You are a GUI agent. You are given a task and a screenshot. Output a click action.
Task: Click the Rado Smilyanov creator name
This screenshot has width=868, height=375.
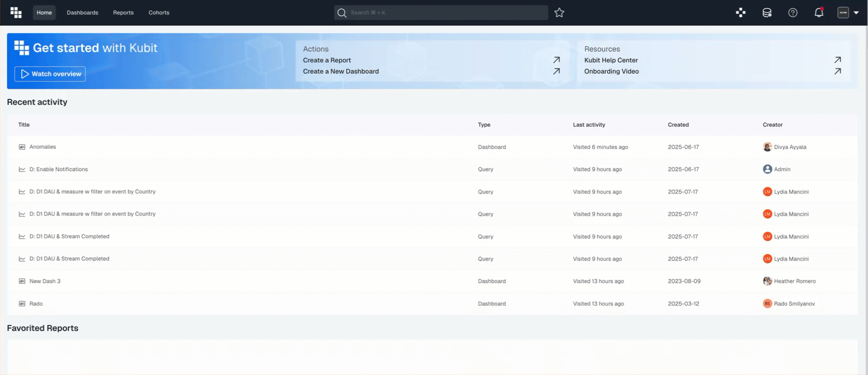point(794,304)
